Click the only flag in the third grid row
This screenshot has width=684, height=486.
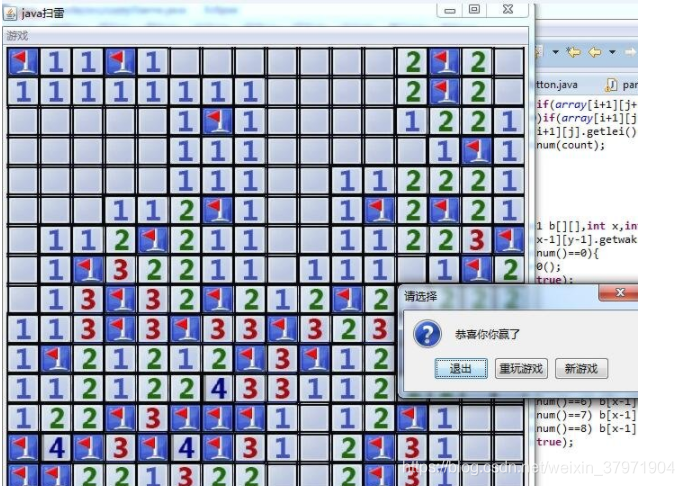coord(218,121)
